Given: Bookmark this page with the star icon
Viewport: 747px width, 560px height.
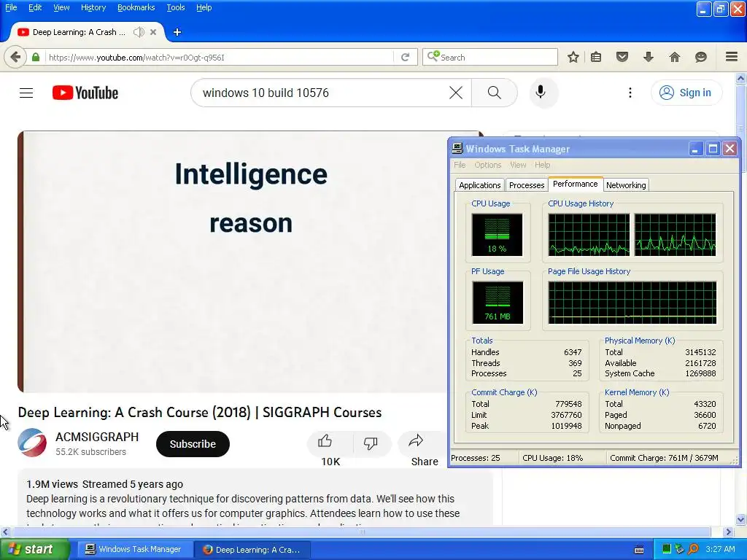Looking at the screenshot, I should point(573,57).
